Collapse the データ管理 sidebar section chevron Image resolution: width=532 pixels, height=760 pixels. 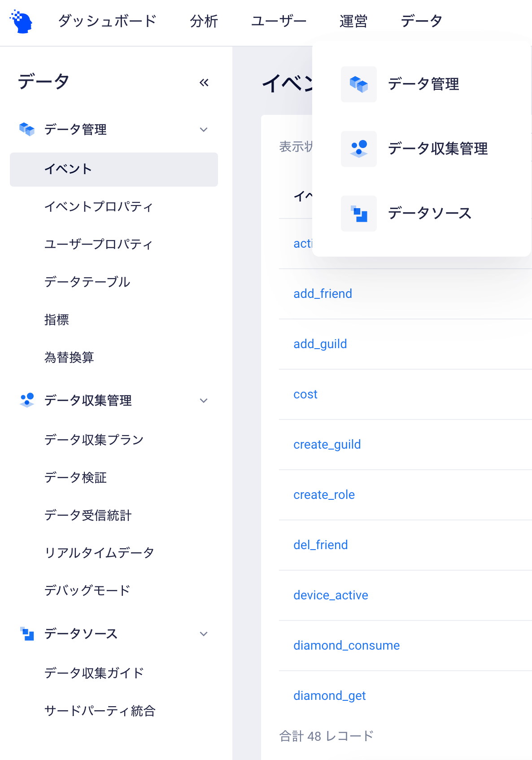204,130
